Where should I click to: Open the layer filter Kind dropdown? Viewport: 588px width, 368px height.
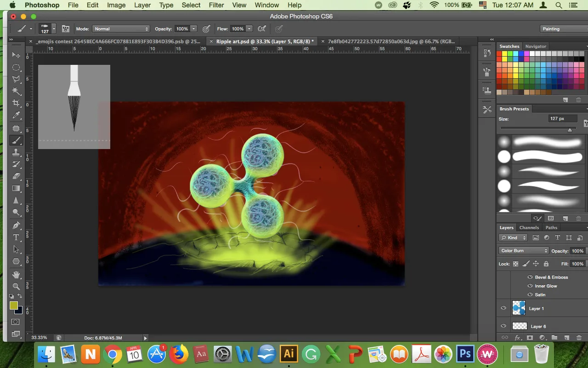click(x=514, y=238)
